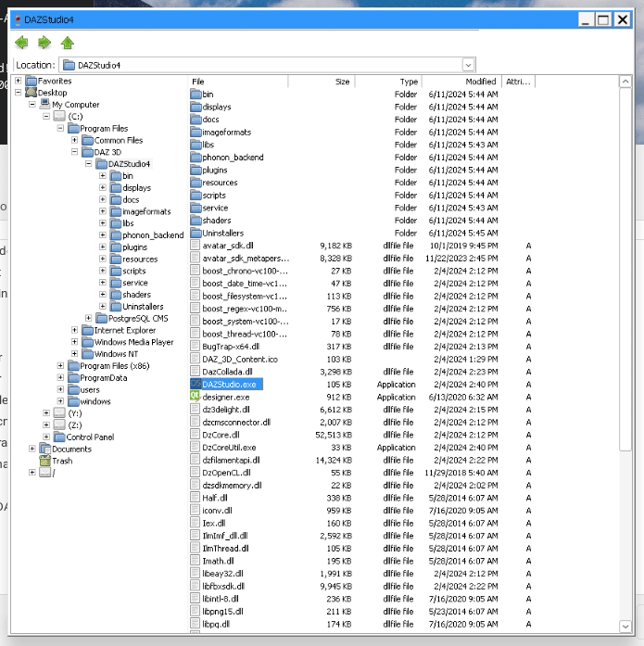Viewport: 644px width, 646px height.
Task: Select DAZStudio.exe application icon
Action: pyautogui.click(x=196, y=384)
